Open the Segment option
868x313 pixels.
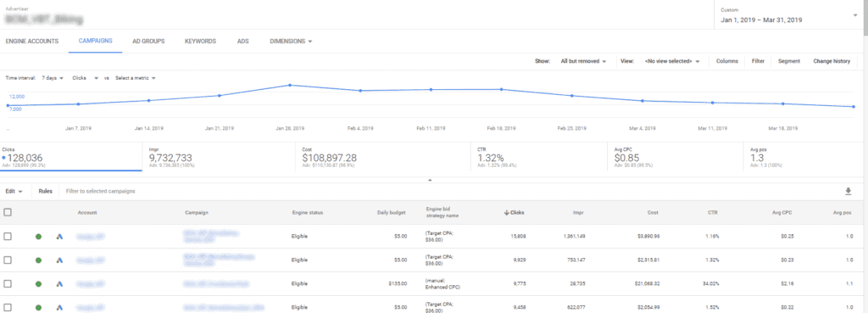coord(789,61)
